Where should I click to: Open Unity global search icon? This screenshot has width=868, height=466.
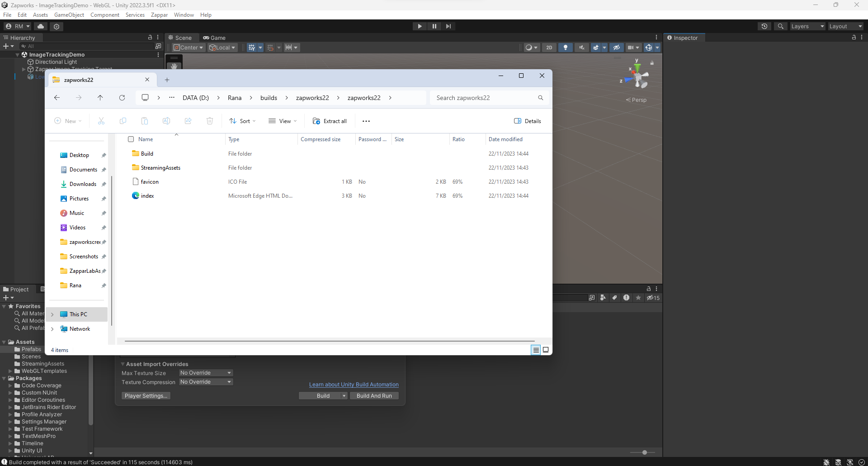(780, 26)
